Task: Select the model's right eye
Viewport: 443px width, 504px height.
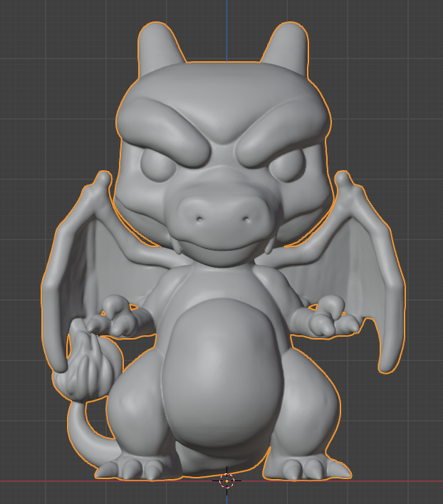Action: (x=286, y=166)
